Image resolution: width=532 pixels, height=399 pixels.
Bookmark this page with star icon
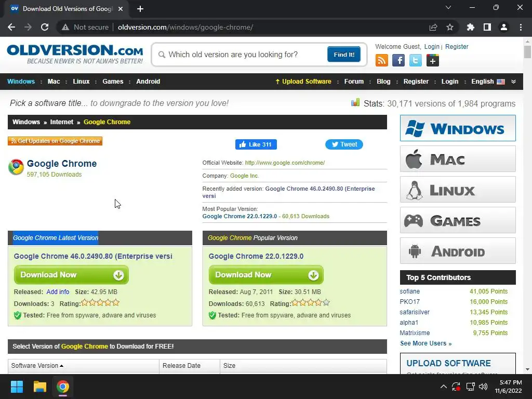pyautogui.click(x=450, y=27)
